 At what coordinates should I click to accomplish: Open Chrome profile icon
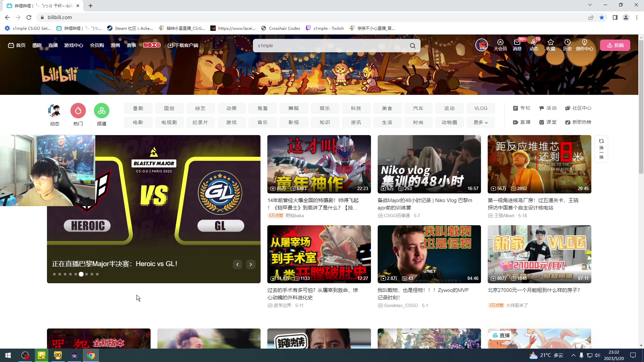point(626,17)
